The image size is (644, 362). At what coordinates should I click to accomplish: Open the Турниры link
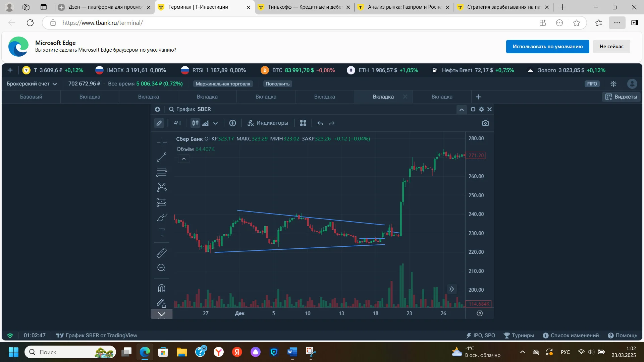tap(519, 336)
